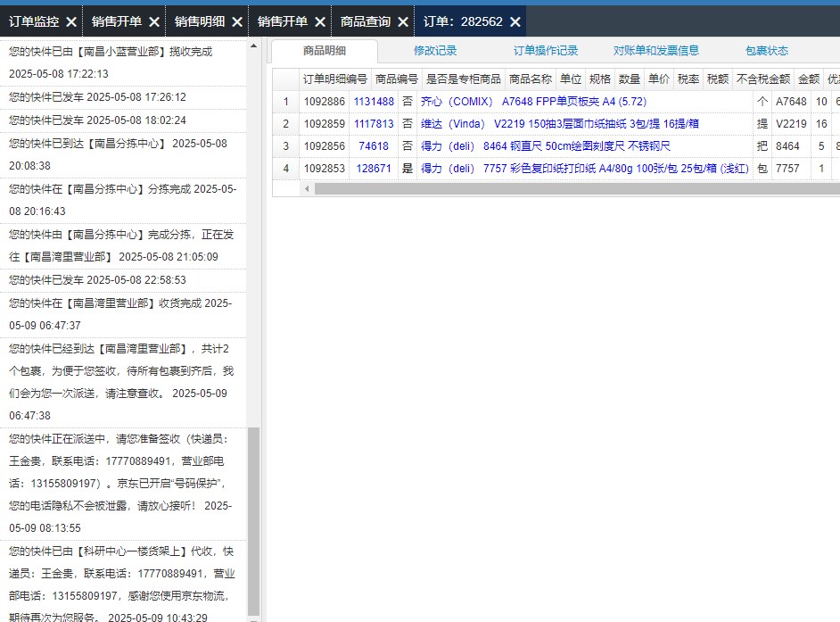
Task: Open the 修改记录 sub-tab
Action: tap(435, 51)
